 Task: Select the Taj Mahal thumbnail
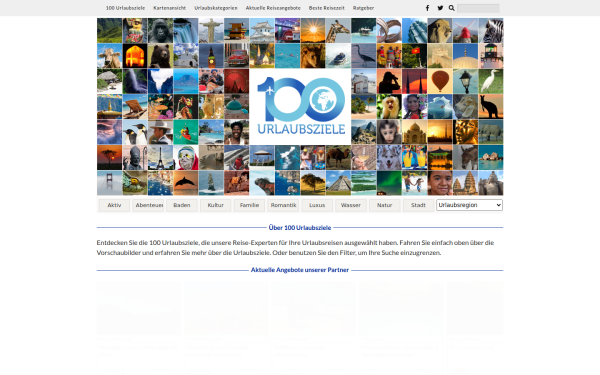click(414, 132)
